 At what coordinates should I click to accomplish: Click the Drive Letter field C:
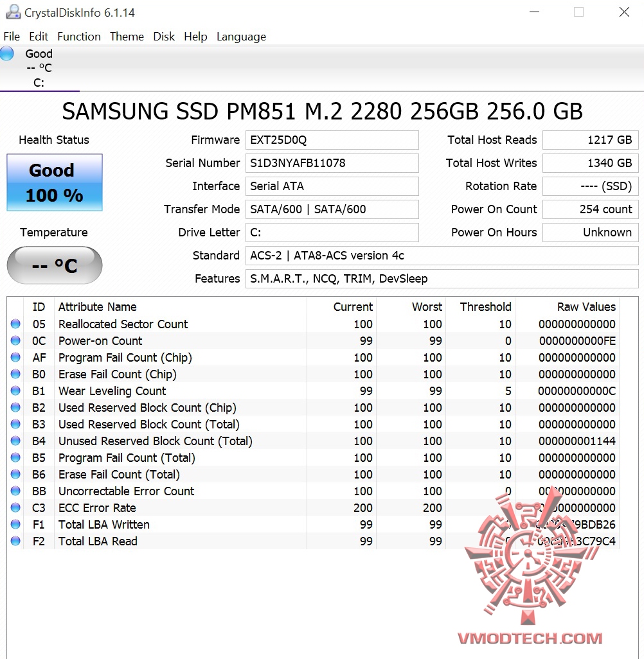pos(332,233)
